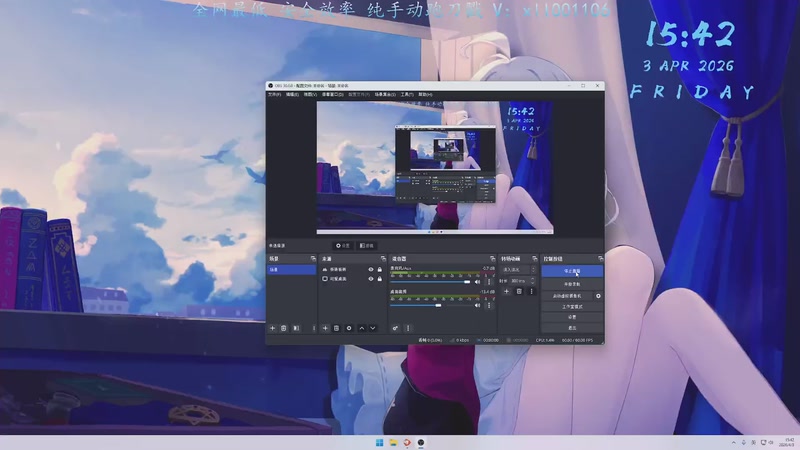This screenshot has width=800, height=450.
Task: Undock the Audio Mixer panel with its float icon
Action: point(492,259)
